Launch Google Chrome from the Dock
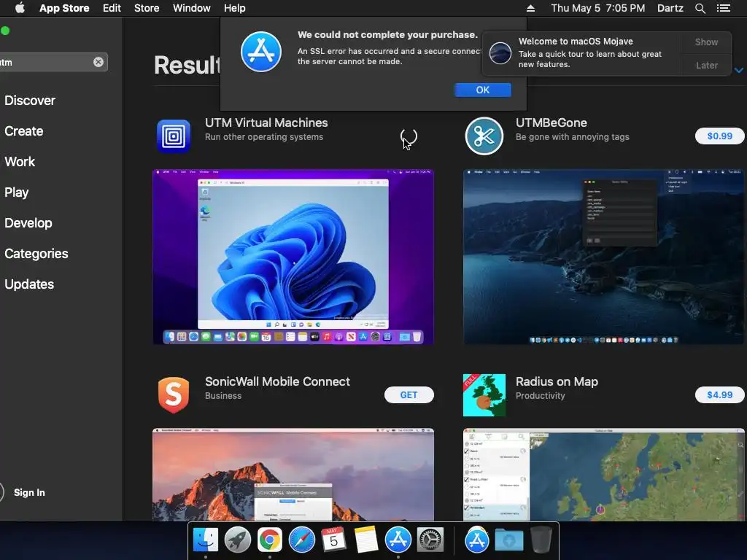747x560 pixels. pyautogui.click(x=270, y=540)
